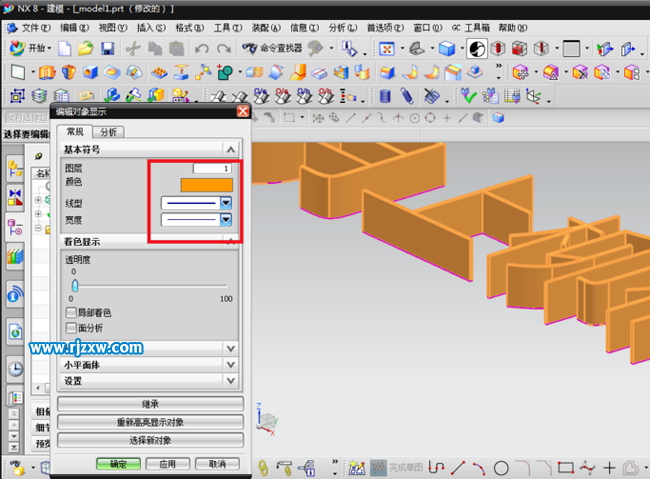Click the Open folder icon
The image size is (650, 479).
pos(86,49)
